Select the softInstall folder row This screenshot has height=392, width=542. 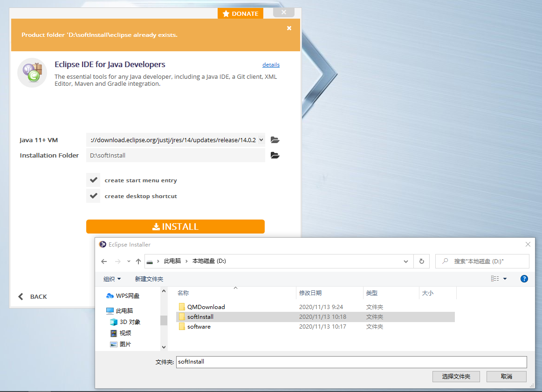316,316
